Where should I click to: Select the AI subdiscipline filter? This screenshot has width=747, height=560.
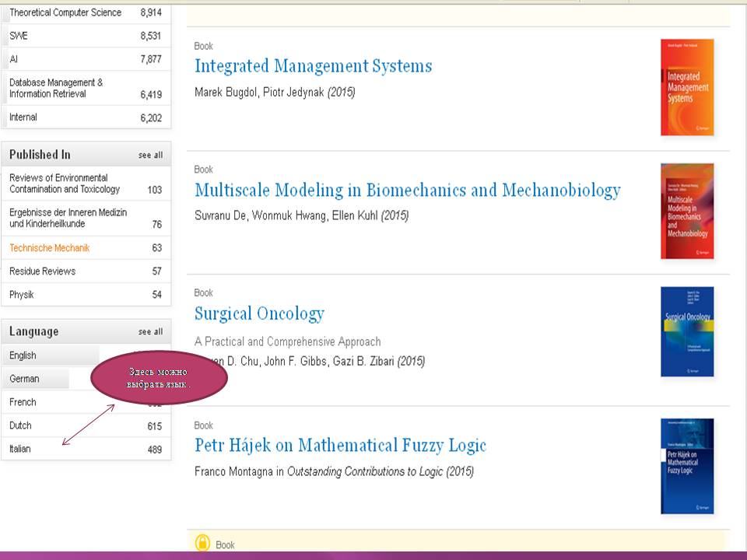(x=14, y=59)
